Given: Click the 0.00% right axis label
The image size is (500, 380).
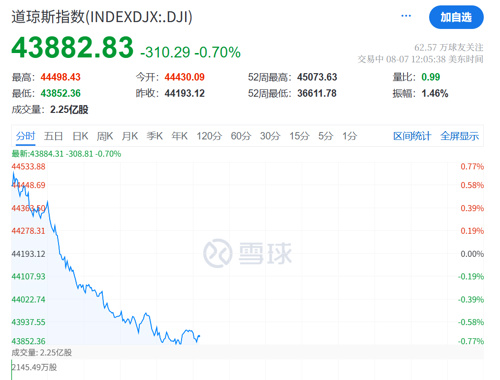Looking at the screenshot, I should 472,254.
